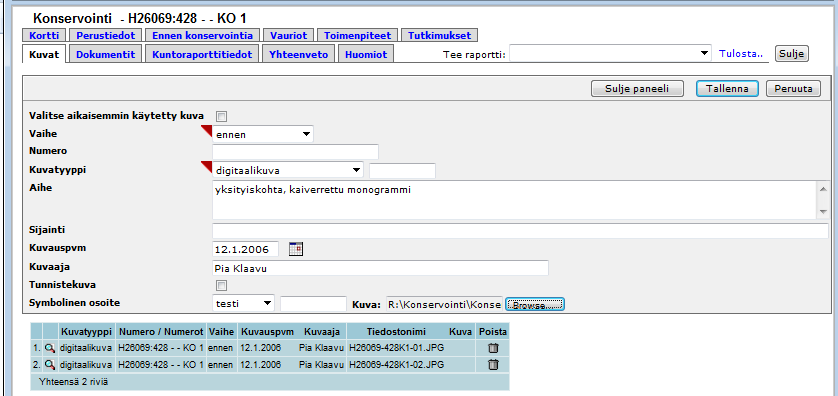
Task: Click the magnifier icon in row 1
Action: [x=50, y=348]
